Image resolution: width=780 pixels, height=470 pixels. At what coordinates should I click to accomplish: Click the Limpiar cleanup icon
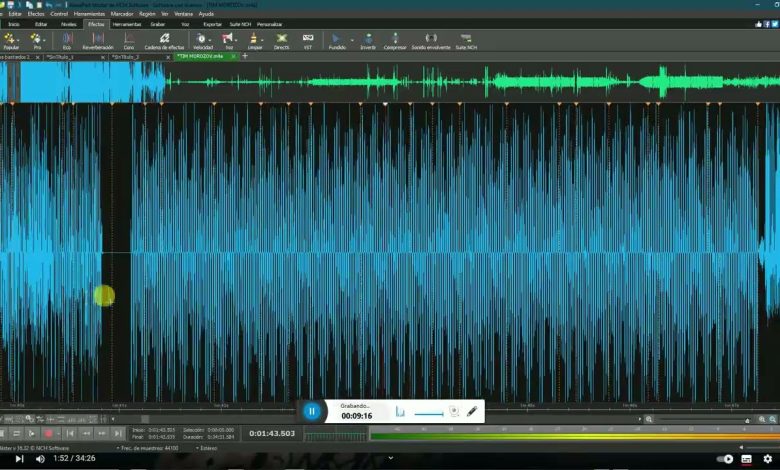pos(255,40)
